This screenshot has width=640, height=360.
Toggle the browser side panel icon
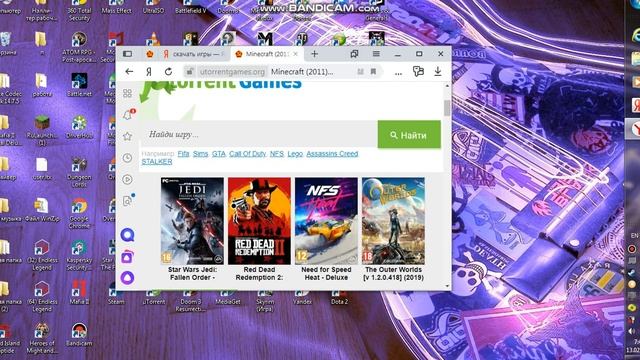(x=127, y=54)
